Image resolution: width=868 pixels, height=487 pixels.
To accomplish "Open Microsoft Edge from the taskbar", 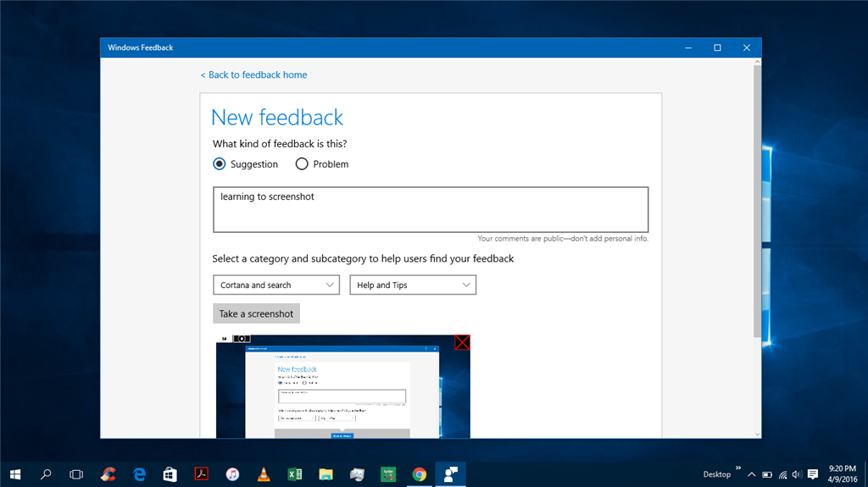I will (x=139, y=474).
